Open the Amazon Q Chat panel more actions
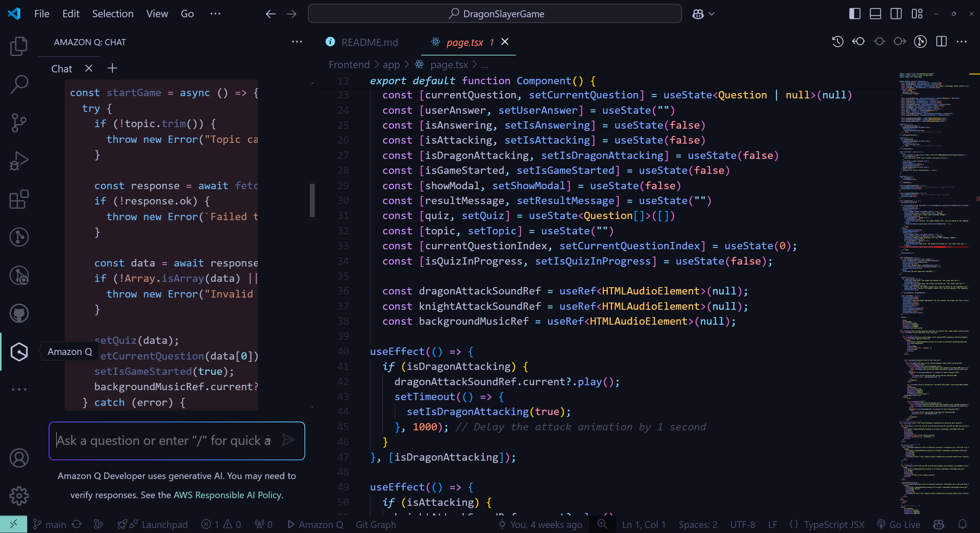This screenshot has height=533, width=980. pyautogui.click(x=297, y=42)
